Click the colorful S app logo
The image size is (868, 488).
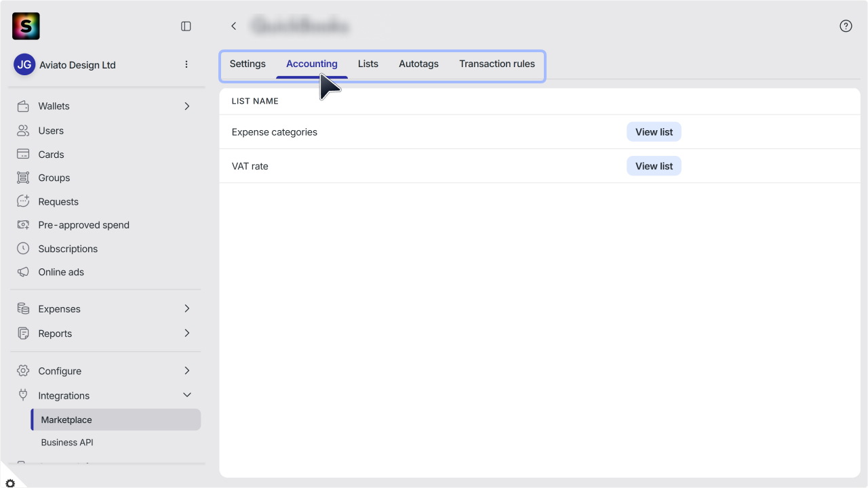tap(26, 26)
